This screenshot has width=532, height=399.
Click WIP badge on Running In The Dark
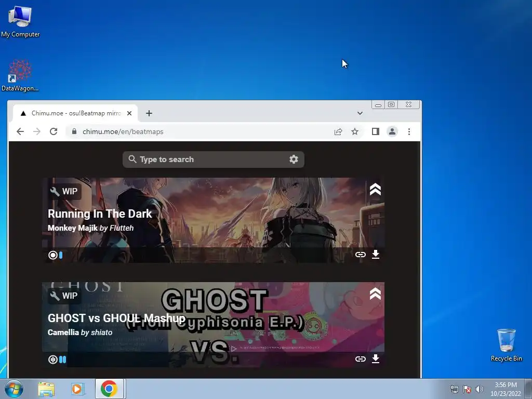click(x=64, y=191)
